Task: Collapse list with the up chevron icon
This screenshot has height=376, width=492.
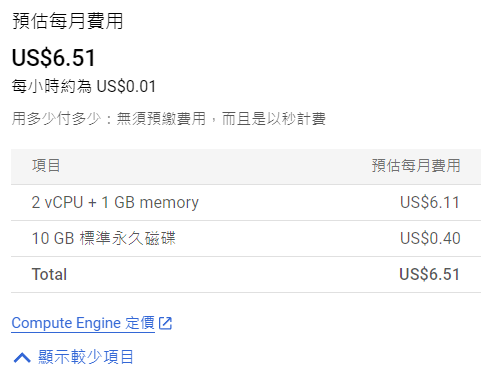Action: point(22,357)
